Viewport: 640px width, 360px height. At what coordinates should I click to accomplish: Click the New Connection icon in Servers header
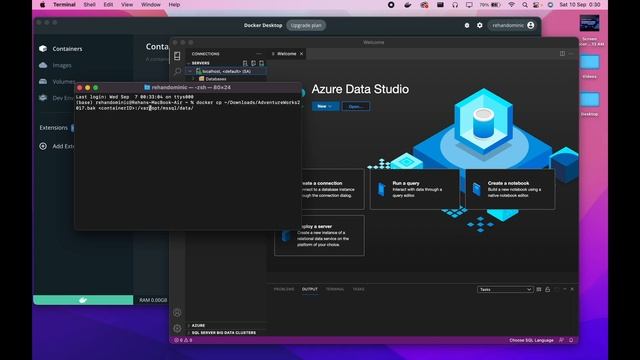[245, 63]
